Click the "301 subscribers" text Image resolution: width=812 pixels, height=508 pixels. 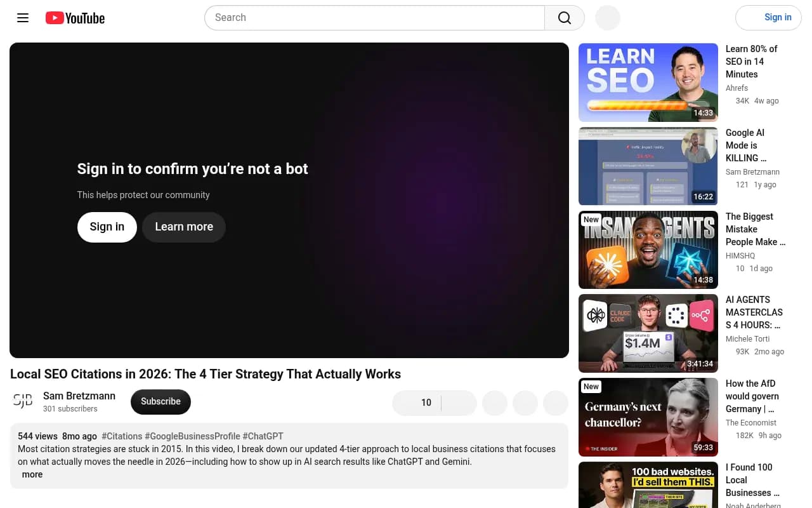pyautogui.click(x=70, y=409)
